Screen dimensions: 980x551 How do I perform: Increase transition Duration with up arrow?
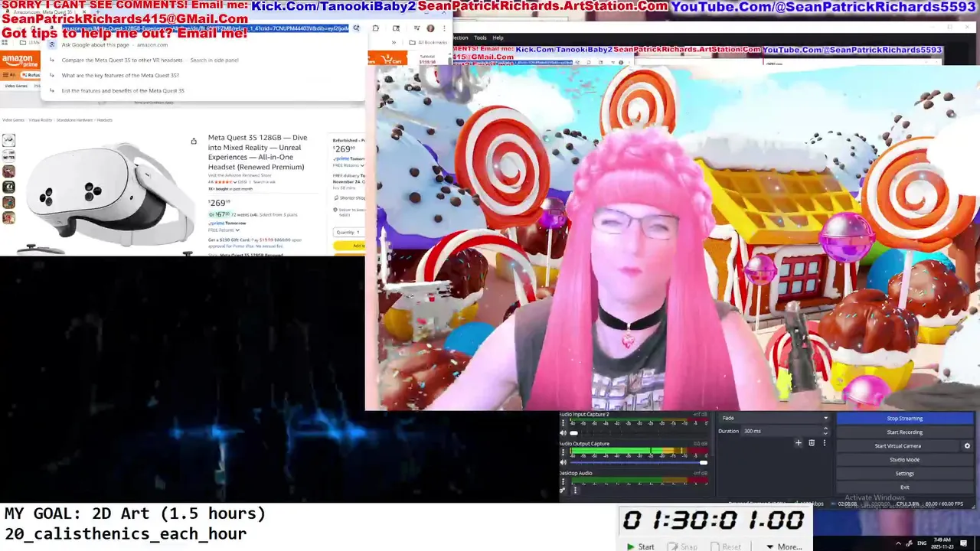pyautogui.click(x=825, y=429)
